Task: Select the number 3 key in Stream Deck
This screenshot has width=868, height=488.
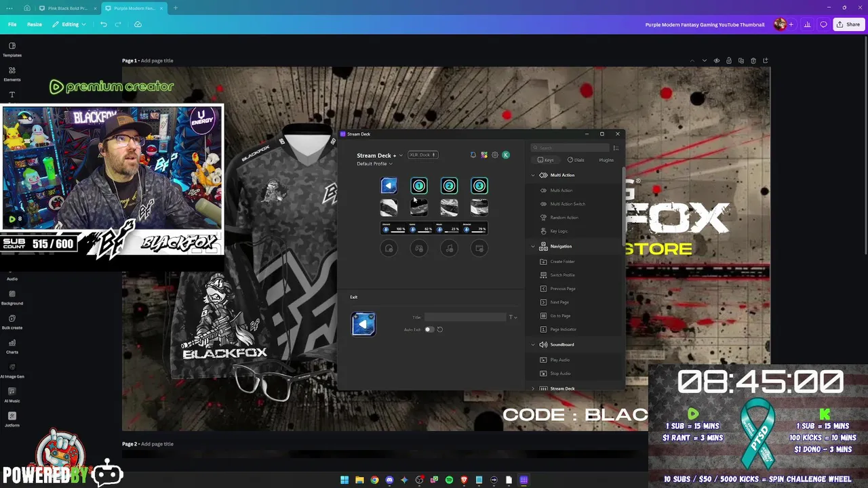Action: click(479, 186)
